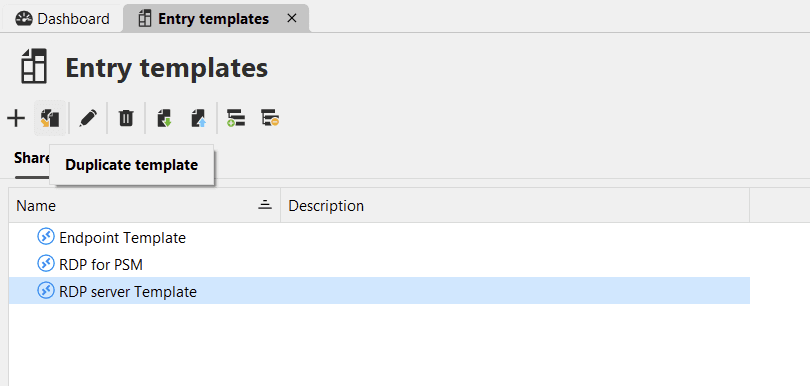Add a new template with plus icon
The height and width of the screenshot is (386, 810).
(16, 118)
